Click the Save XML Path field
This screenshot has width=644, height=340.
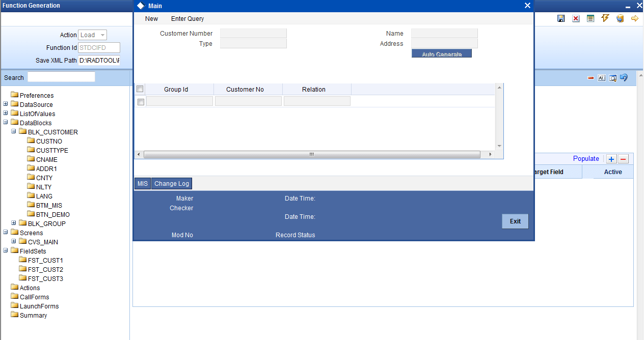99,60
